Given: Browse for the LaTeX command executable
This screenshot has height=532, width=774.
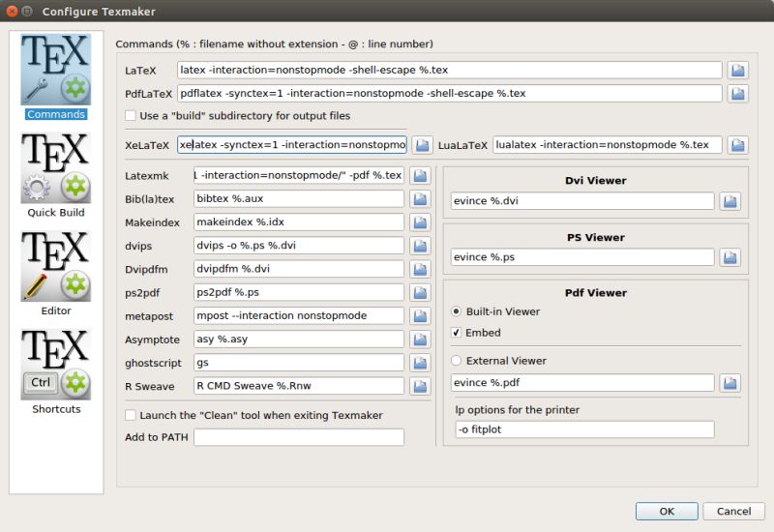Looking at the screenshot, I should 737,70.
